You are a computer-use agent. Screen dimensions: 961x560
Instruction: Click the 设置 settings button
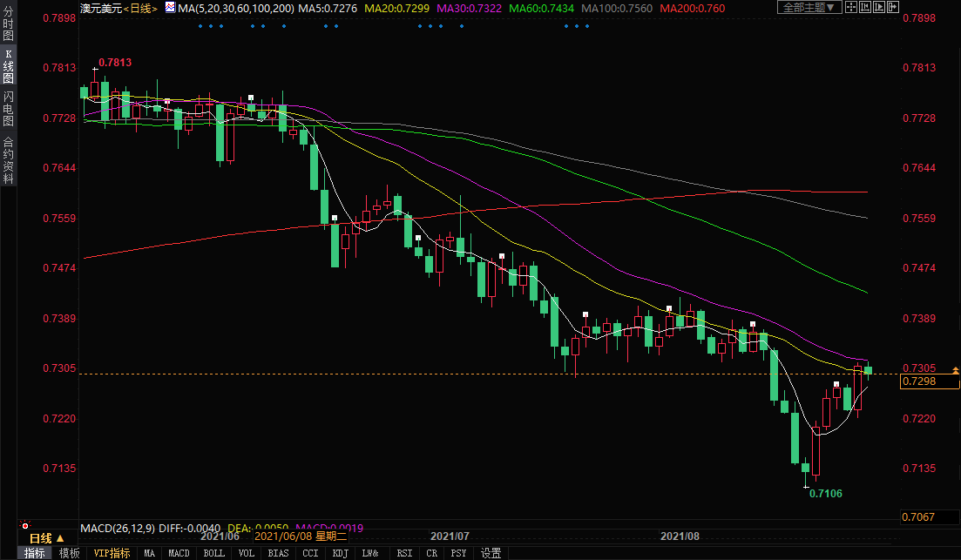point(491,553)
